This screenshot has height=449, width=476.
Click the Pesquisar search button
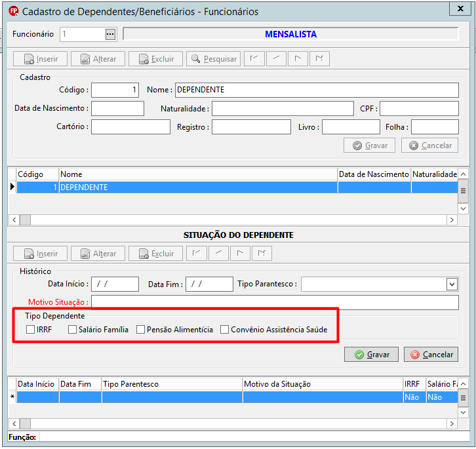click(213, 59)
